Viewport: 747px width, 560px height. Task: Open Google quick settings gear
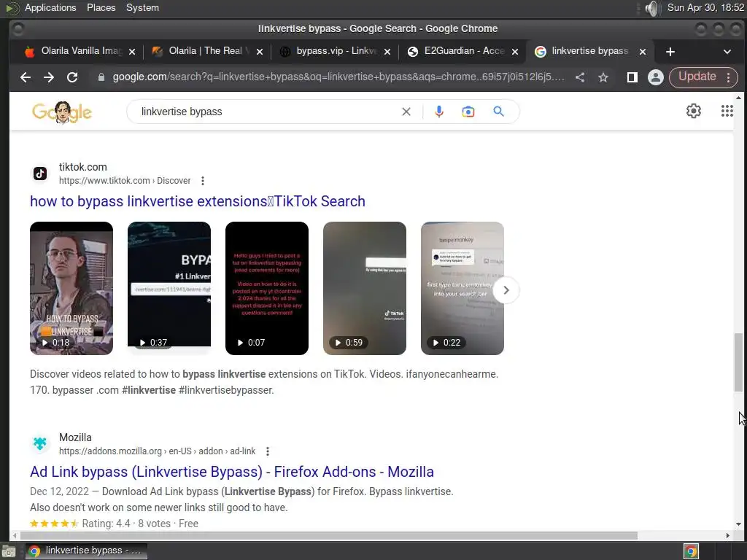[x=694, y=111]
